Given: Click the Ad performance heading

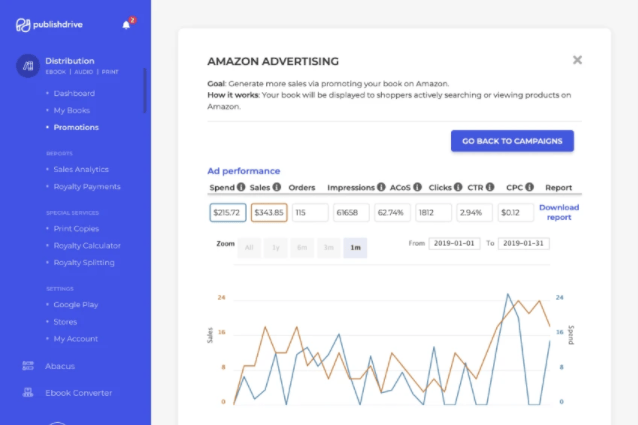Looking at the screenshot, I should (x=244, y=171).
